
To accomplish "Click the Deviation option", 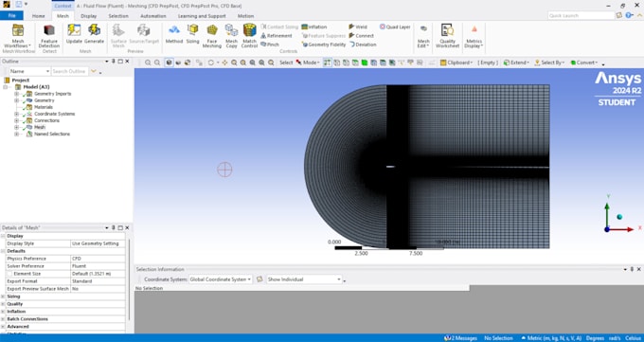I will coord(363,45).
